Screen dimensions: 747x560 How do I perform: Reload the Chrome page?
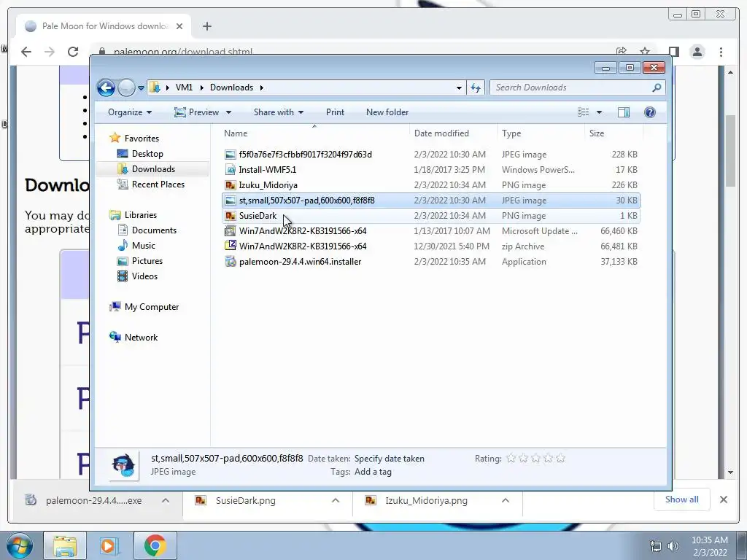tap(72, 52)
